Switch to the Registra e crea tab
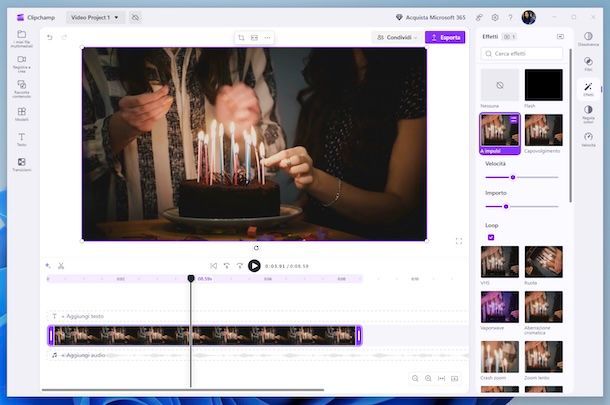Viewport: 610px width, 405px height. pos(21,62)
